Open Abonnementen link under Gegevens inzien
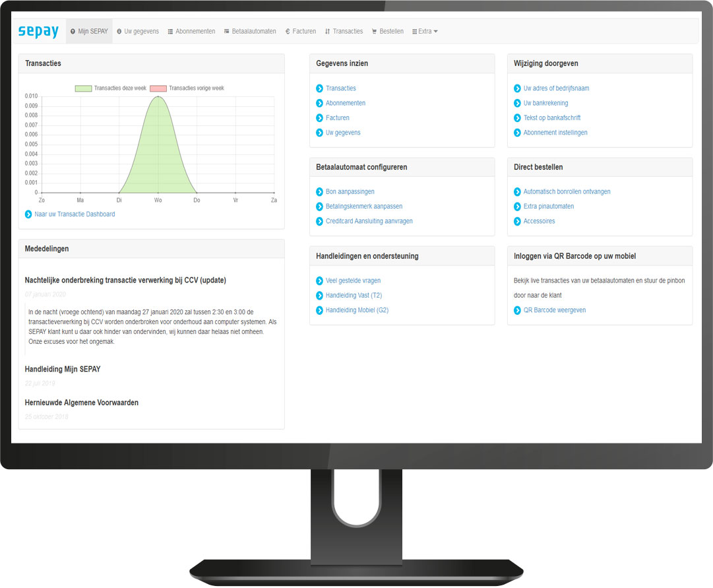 pos(346,104)
